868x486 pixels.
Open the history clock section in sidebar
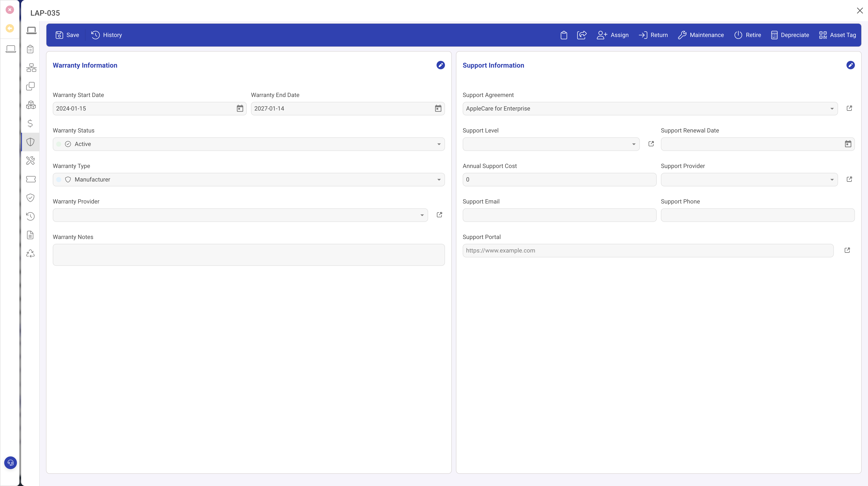click(x=30, y=216)
